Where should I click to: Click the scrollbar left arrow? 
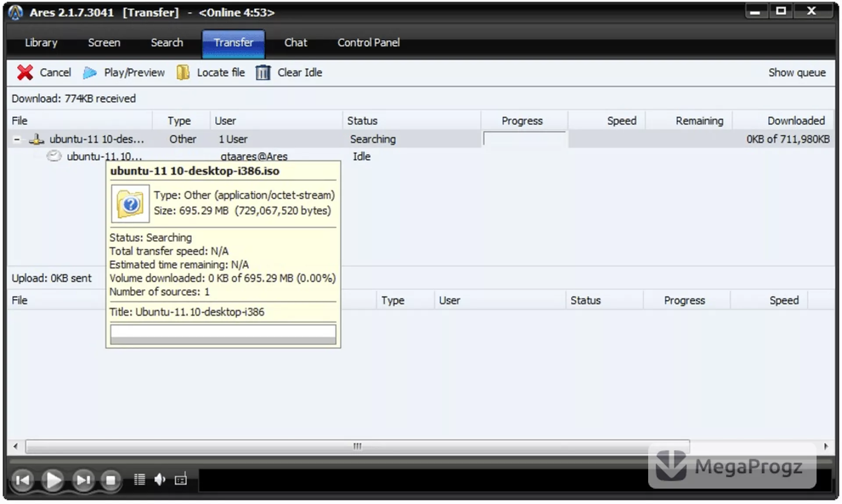coord(16,446)
